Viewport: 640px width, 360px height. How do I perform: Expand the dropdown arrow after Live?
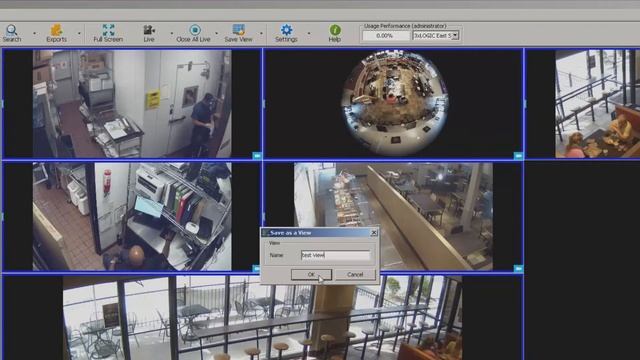(171, 33)
